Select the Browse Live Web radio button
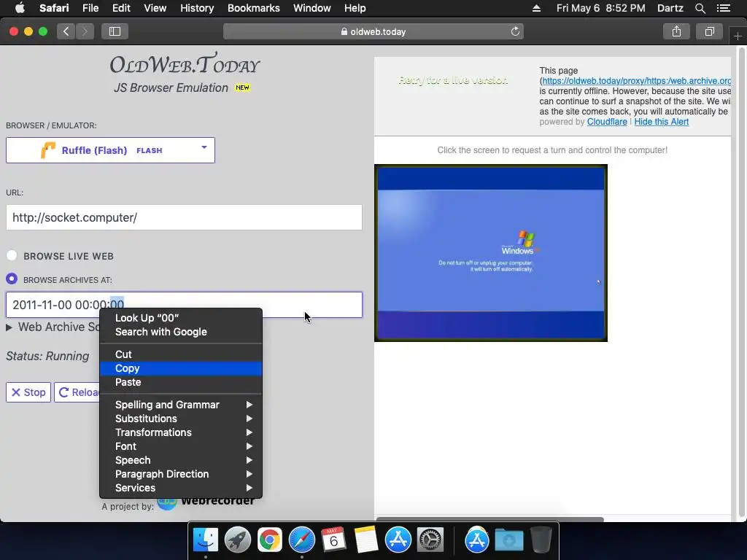Viewport: 747px width, 560px height. coord(12,255)
